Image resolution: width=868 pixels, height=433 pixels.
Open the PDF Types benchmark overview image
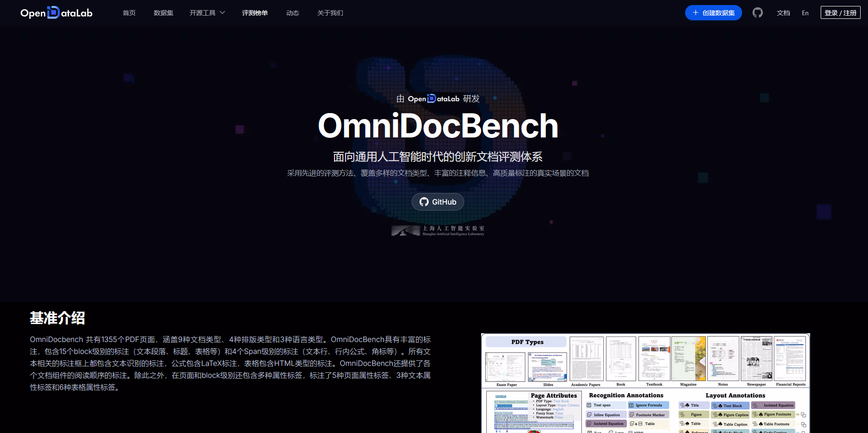(645, 383)
